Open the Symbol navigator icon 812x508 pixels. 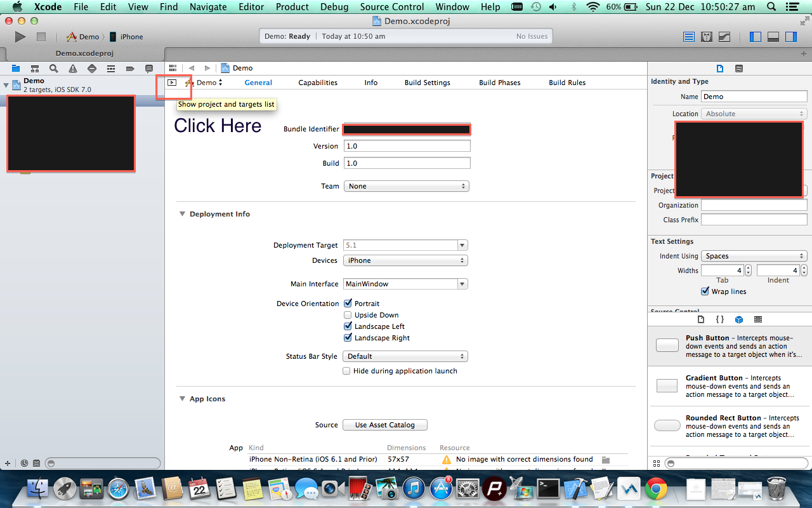click(x=35, y=69)
